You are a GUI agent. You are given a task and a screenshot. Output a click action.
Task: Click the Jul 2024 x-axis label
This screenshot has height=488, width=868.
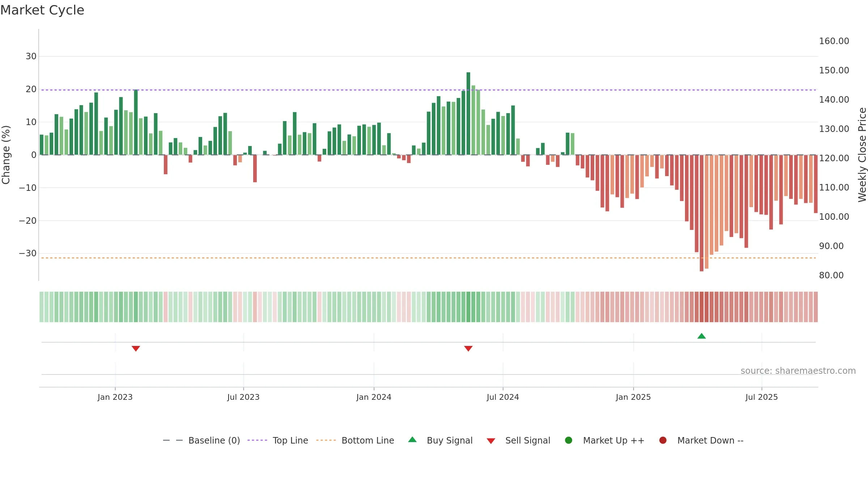pyautogui.click(x=503, y=397)
